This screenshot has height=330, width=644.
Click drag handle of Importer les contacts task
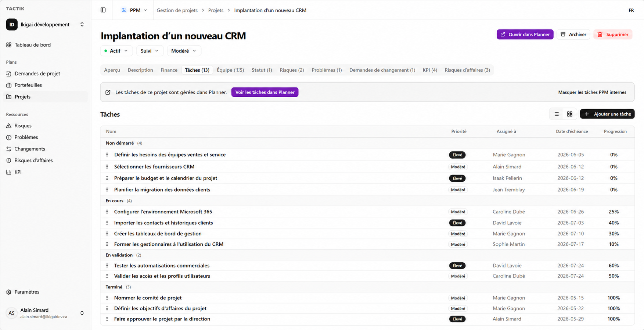tap(107, 223)
